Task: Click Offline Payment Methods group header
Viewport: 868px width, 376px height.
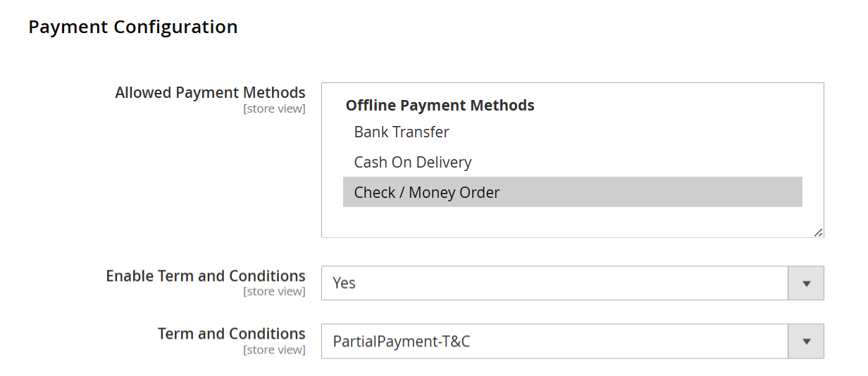Action: coord(440,106)
